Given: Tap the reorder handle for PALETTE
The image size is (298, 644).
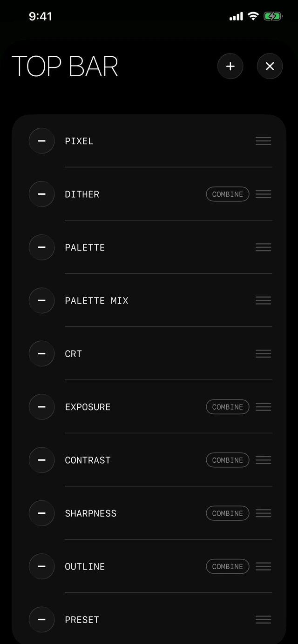Looking at the screenshot, I should point(264,247).
